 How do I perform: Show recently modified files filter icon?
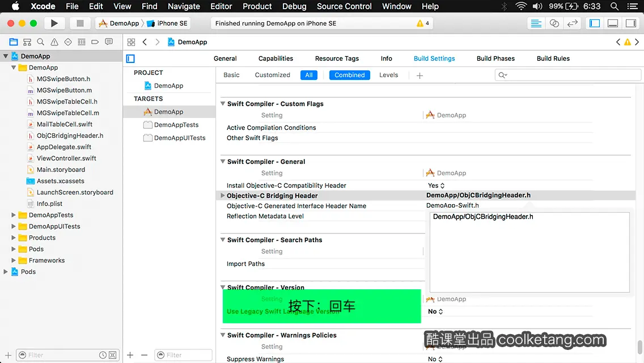[103, 355]
